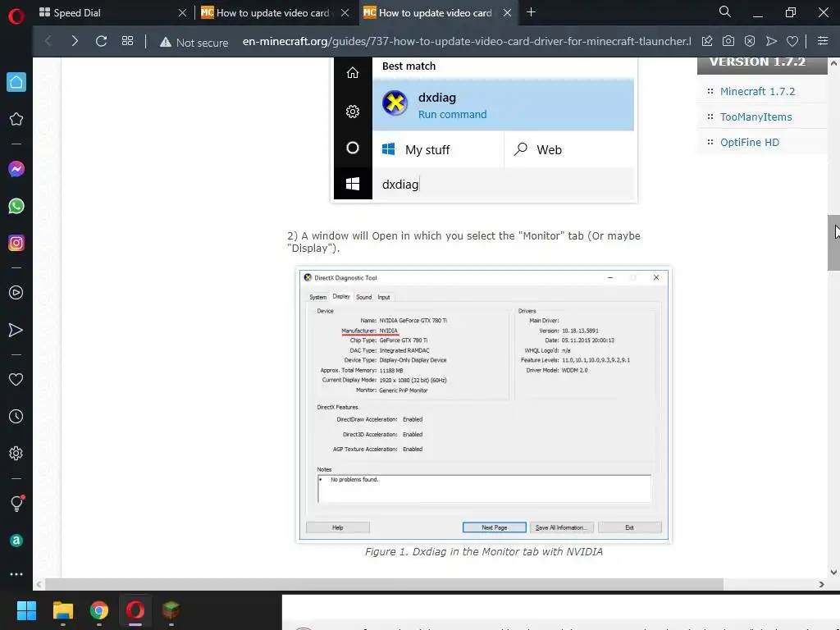This screenshot has width=840, height=630.
Task: Open Opera from the taskbar
Action: (135, 610)
